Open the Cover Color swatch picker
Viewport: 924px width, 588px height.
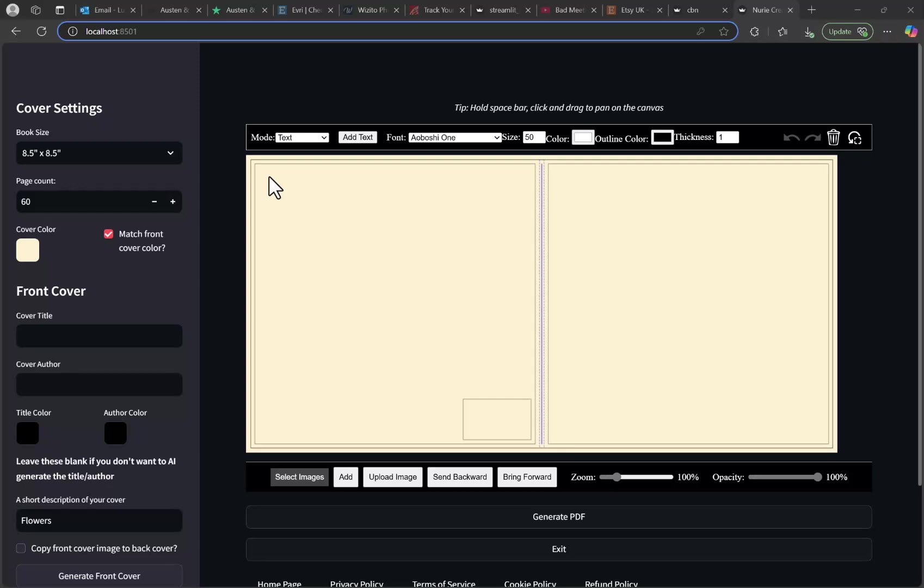pos(28,250)
